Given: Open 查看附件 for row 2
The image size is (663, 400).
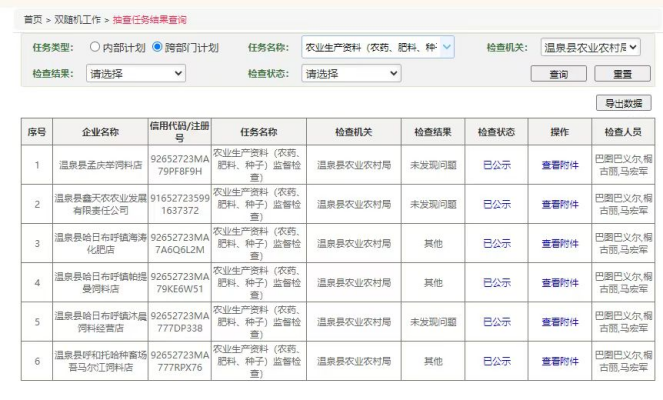Looking at the screenshot, I should (x=560, y=204).
